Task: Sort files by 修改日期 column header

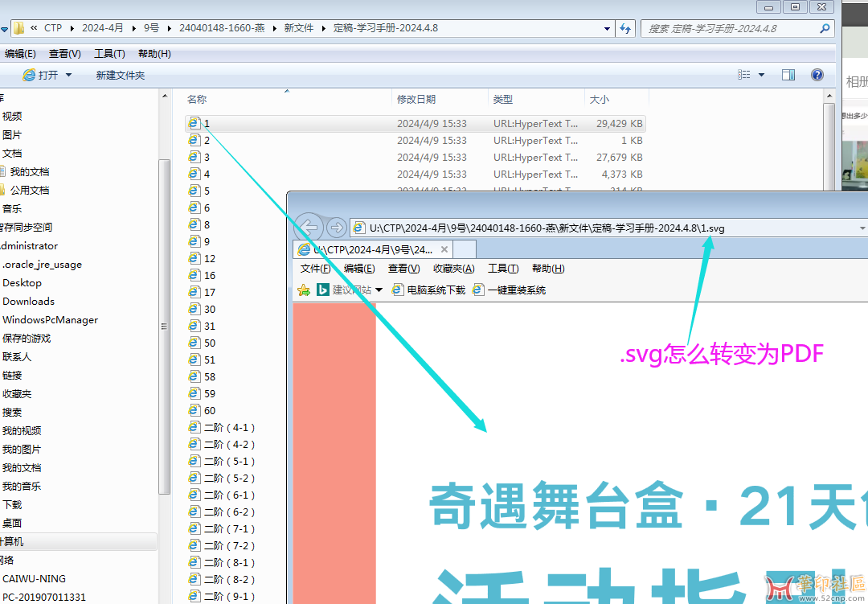Action: (x=416, y=100)
